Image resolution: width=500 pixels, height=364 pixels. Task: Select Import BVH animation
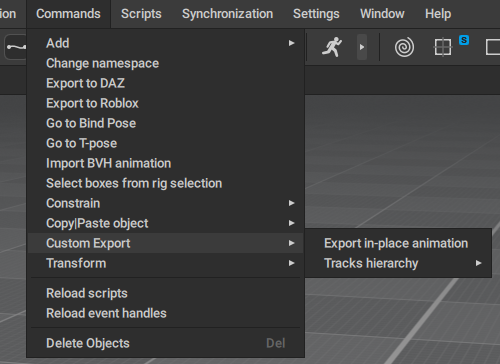166,163
